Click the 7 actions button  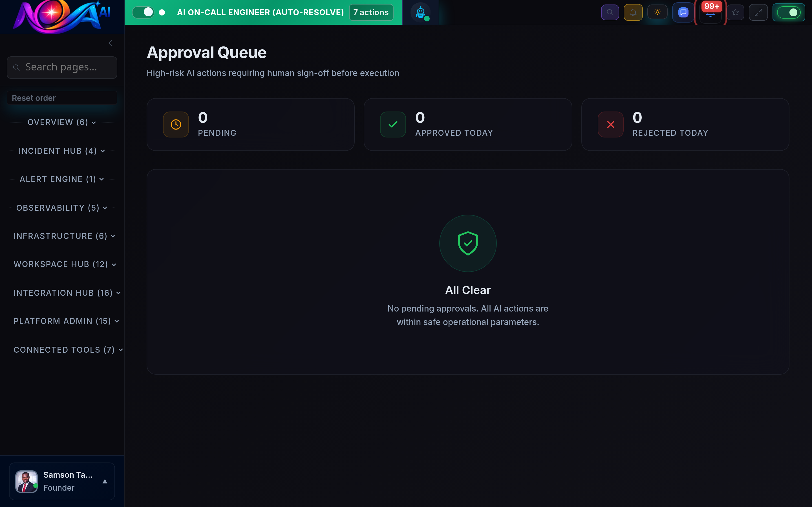pyautogui.click(x=370, y=12)
